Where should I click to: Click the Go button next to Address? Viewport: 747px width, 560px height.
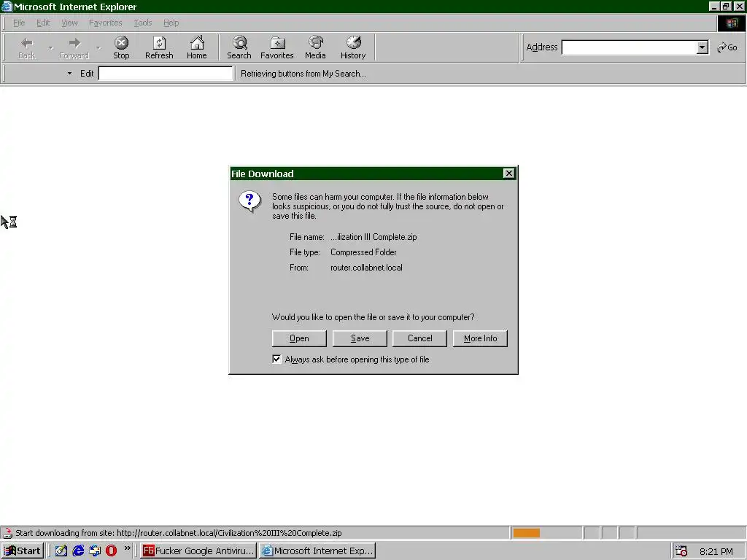coord(727,47)
